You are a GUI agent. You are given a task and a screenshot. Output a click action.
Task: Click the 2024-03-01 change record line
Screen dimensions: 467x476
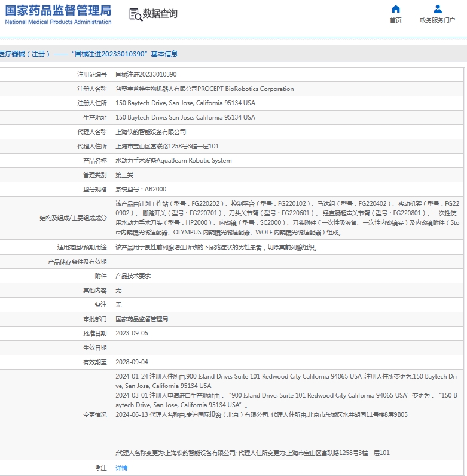click(x=286, y=400)
